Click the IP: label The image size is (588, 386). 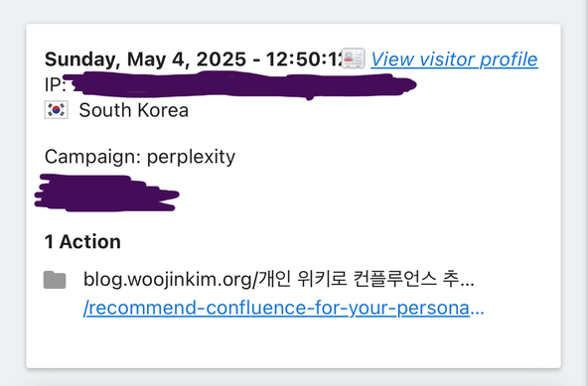(56, 84)
